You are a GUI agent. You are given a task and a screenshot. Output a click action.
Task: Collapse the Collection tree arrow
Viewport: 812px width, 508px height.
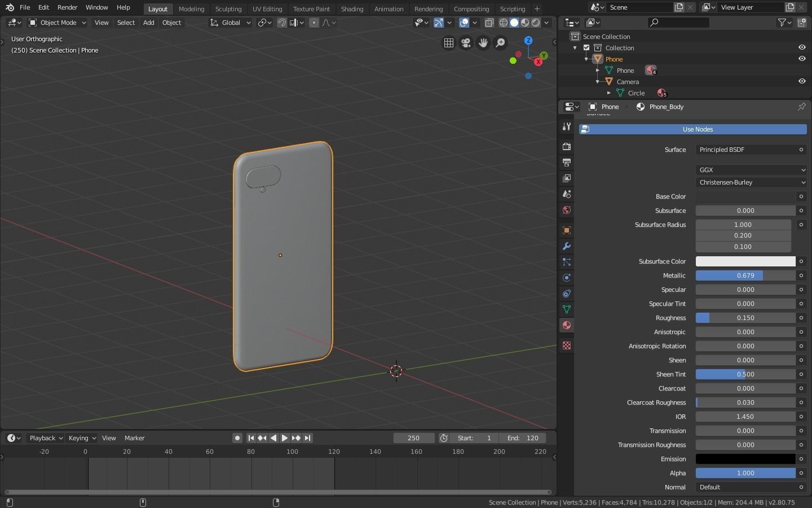(x=575, y=48)
